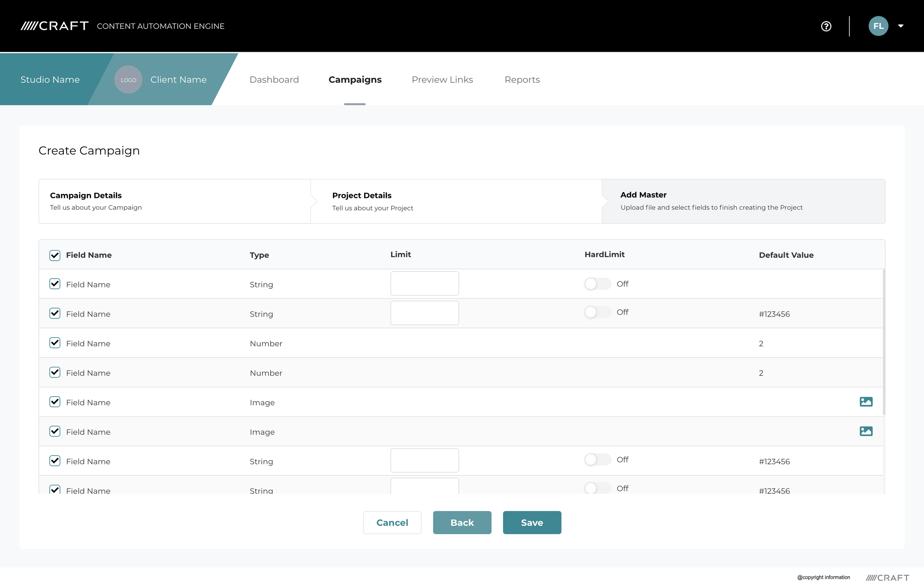Click the image icon in second Image row
The width and height of the screenshot is (924, 588).
(x=866, y=431)
